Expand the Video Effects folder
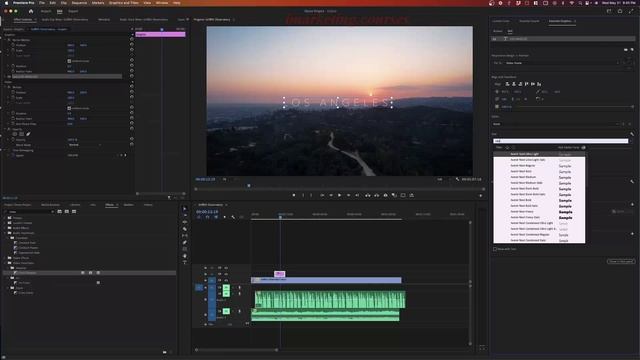This screenshot has height=360, width=640. click(5, 258)
